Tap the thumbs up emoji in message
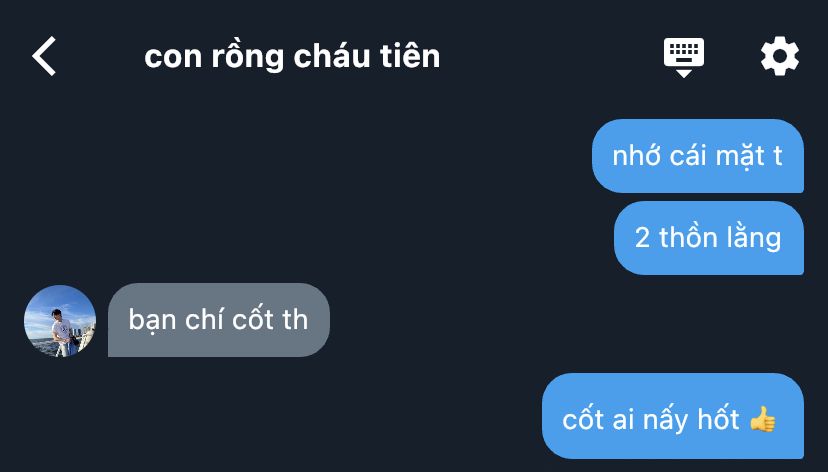Viewport: 828px width, 472px height. 763,419
